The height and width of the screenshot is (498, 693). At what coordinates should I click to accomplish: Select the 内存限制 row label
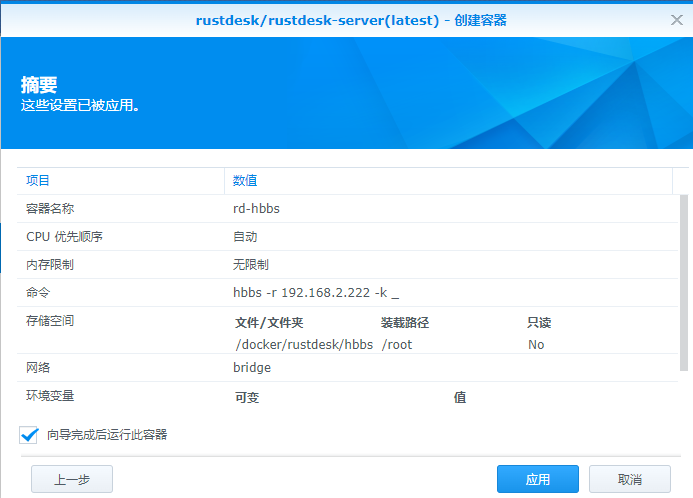50,265
